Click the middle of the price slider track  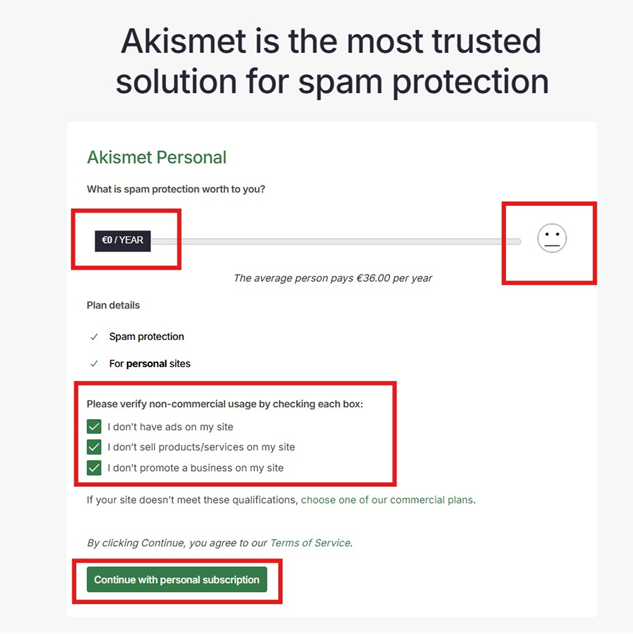[x=335, y=241]
